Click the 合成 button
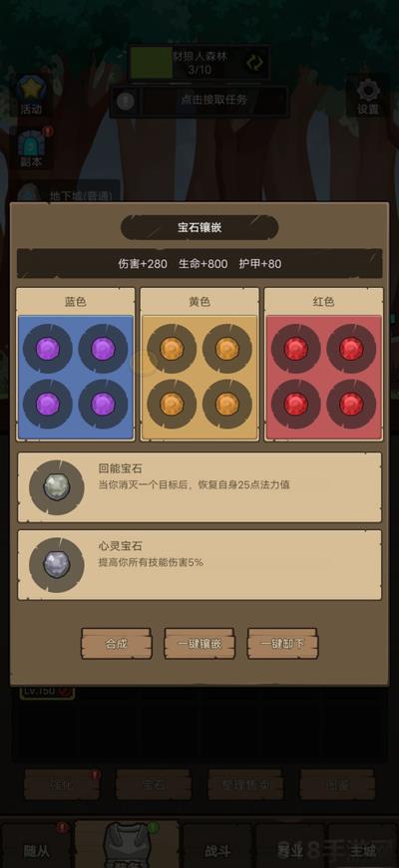 117,644
